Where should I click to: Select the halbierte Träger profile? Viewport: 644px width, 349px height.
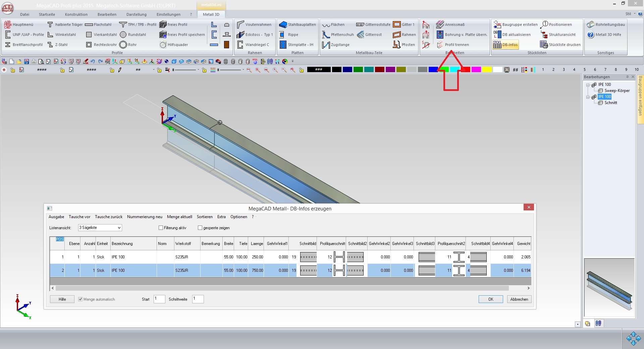click(65, 24)
